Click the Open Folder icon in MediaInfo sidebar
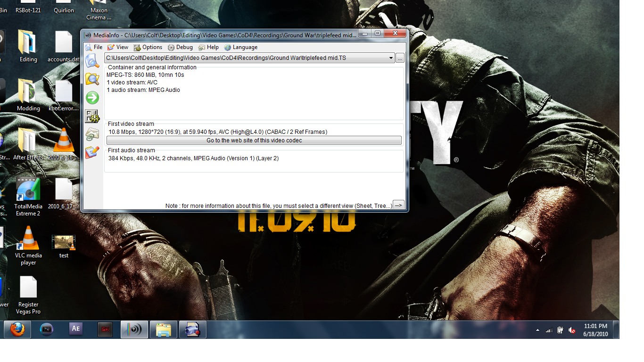 [x=92, y=79]
